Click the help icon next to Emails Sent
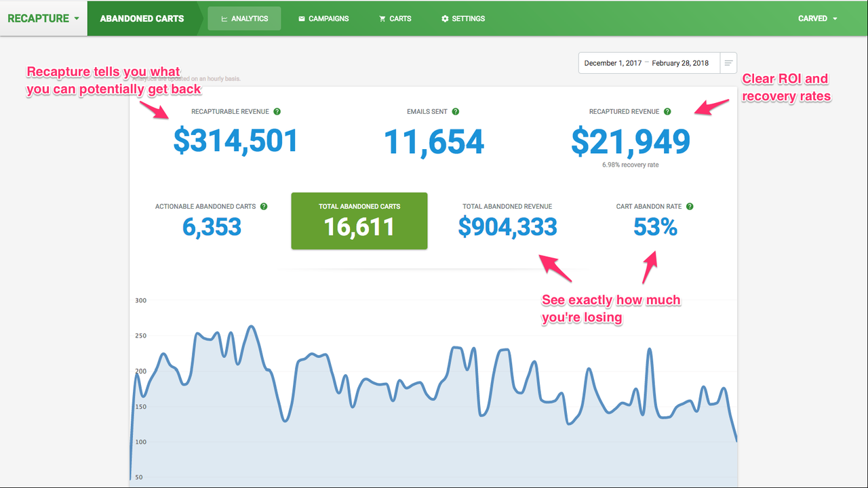Screen dimensions: 868x488 (455, 111)
